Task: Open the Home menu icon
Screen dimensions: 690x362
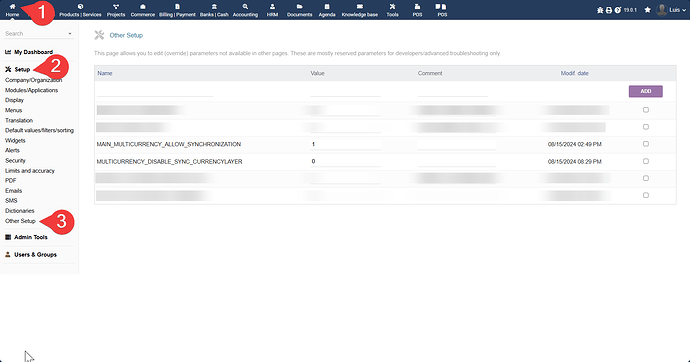Action: point(12,7)
